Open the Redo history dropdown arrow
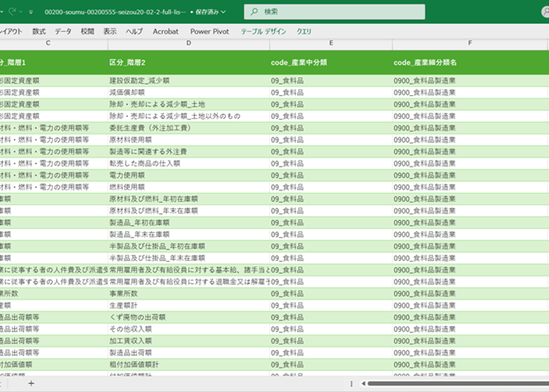The image size is (549, 392). [x=21, y=12]
